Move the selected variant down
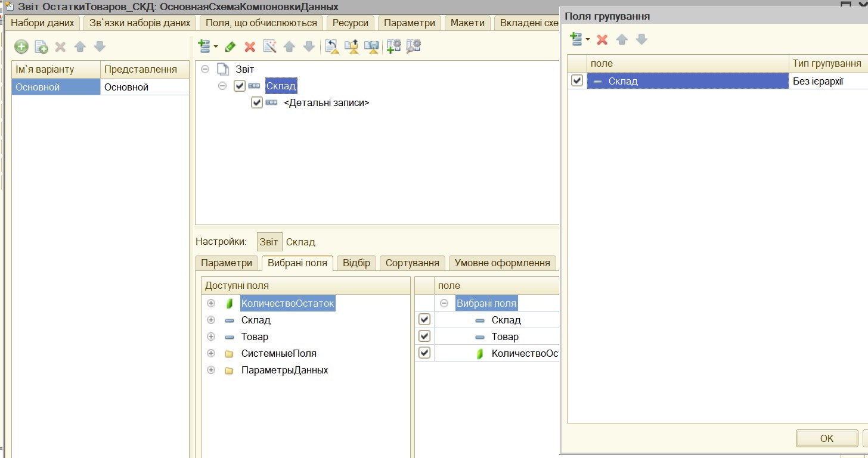 pyautogui.click(x=100, y=46)
